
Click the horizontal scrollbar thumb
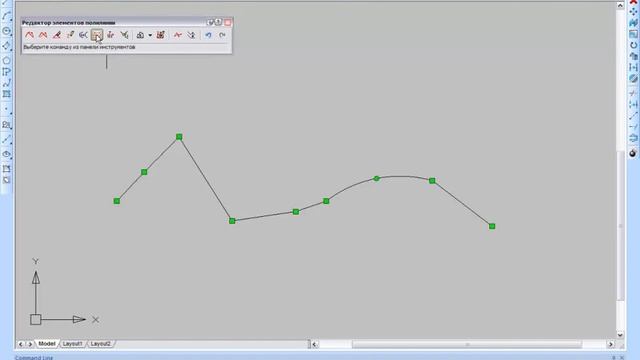pos(467,344)
